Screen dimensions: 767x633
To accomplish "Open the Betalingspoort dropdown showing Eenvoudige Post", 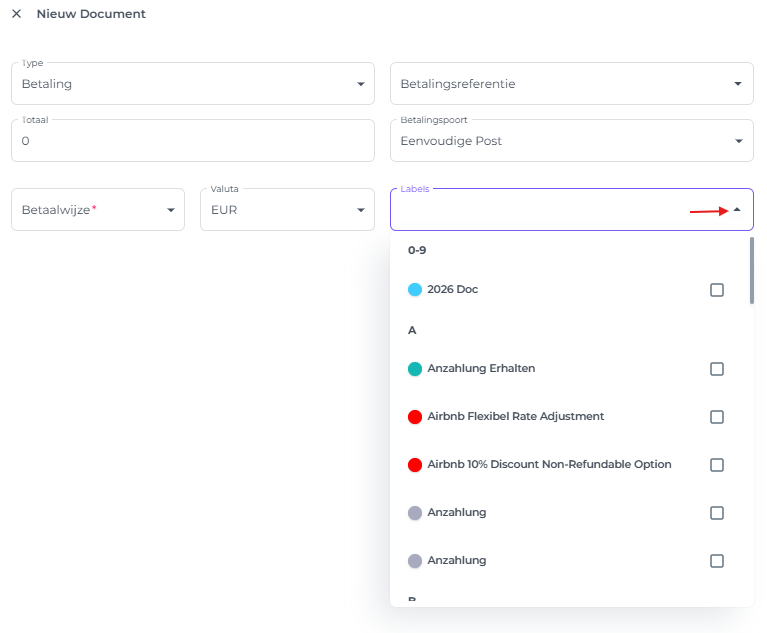I will tap(737, 141).
